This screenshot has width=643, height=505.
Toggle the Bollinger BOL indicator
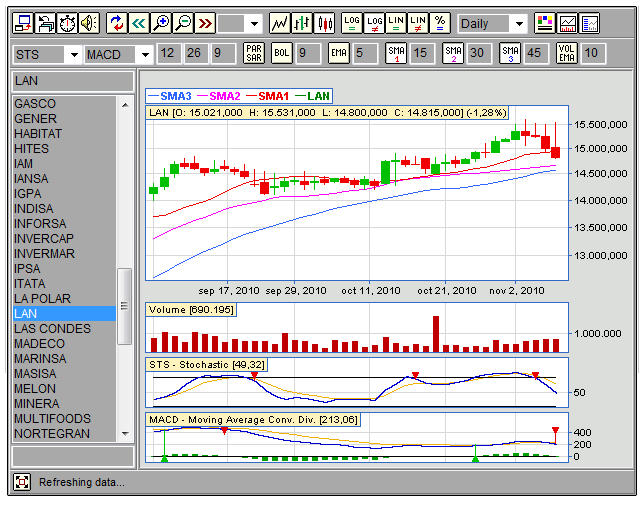pos(282,53)
